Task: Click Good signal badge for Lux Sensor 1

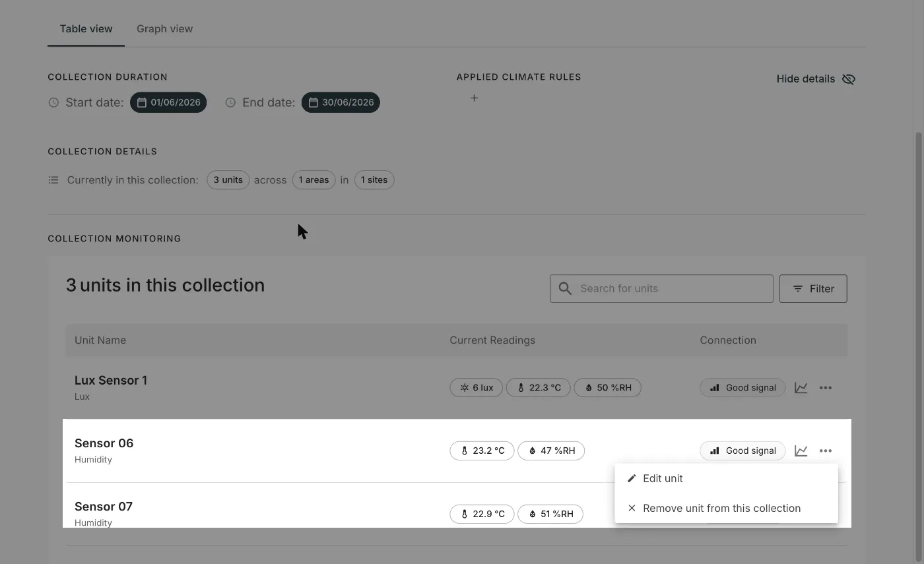Action: click(x=742, y=388)
